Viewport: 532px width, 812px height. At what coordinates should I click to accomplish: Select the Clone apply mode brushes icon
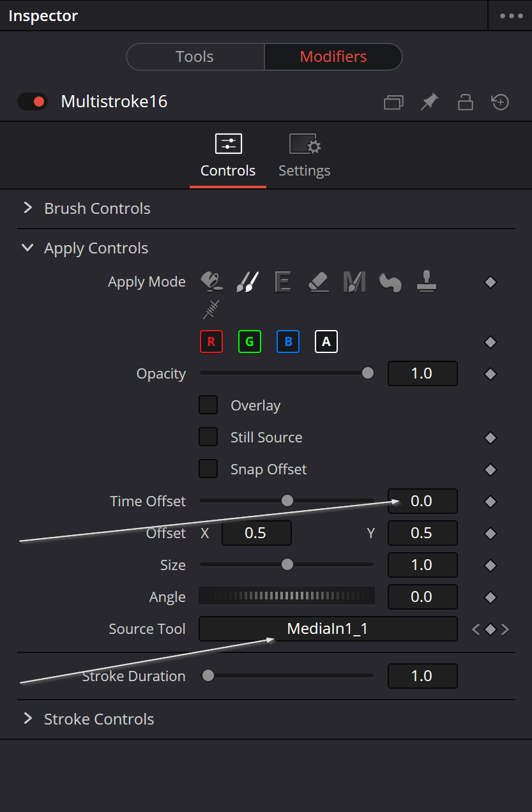point(247,281)
